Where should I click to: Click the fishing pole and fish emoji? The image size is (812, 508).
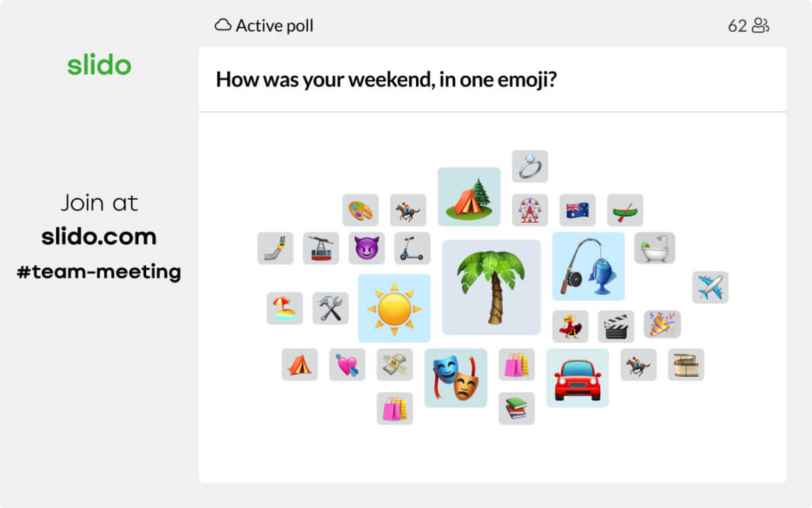coord(588,266)
